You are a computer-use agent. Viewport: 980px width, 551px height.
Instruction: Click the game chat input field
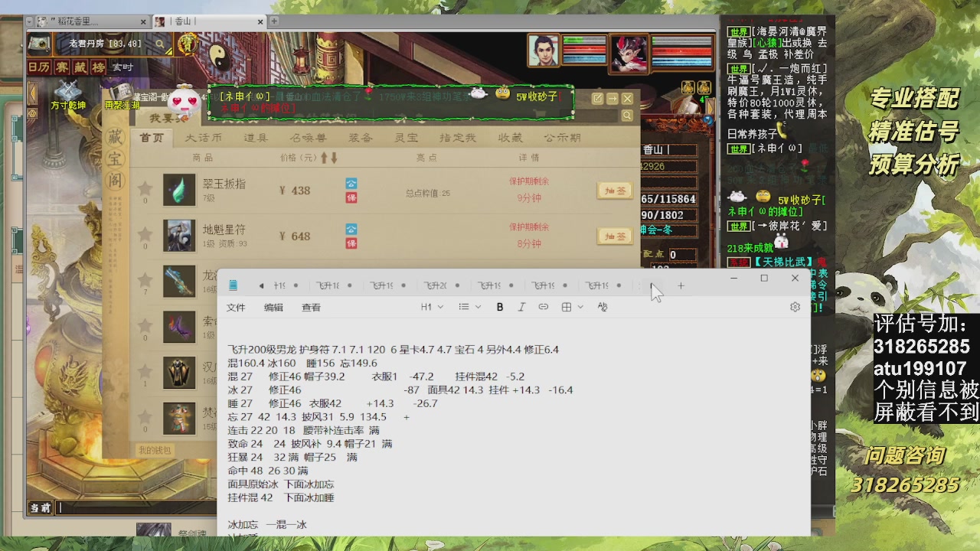tap(138, 507)
